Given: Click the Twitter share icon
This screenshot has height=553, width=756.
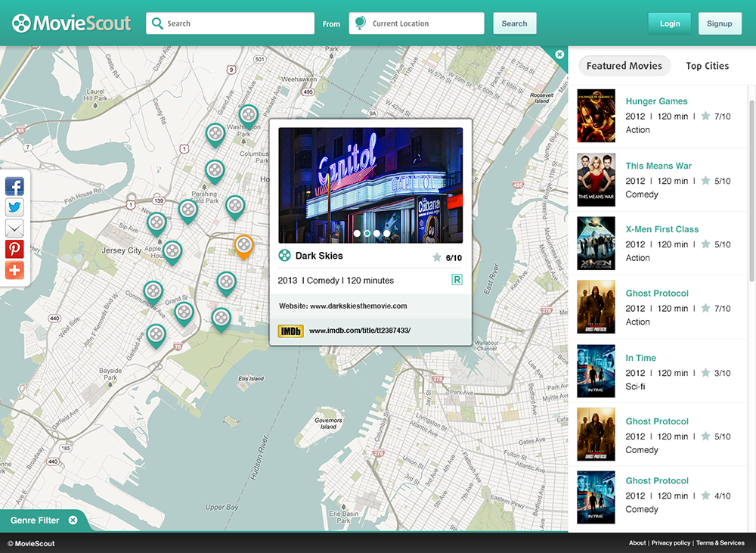Looking at the screenshot, I should (x=14, y=207).
